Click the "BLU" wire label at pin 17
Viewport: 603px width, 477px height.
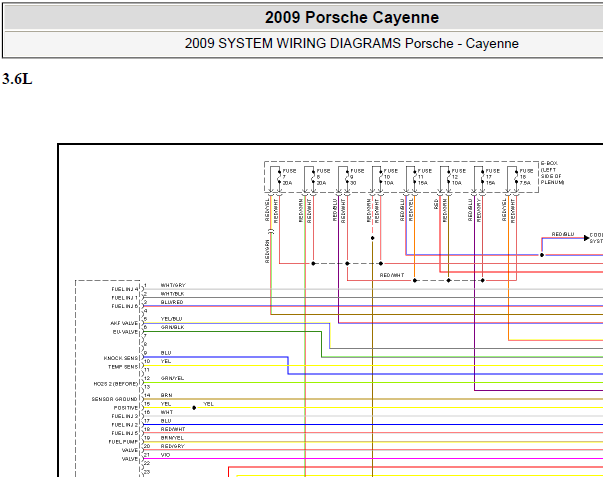(166, 421)
